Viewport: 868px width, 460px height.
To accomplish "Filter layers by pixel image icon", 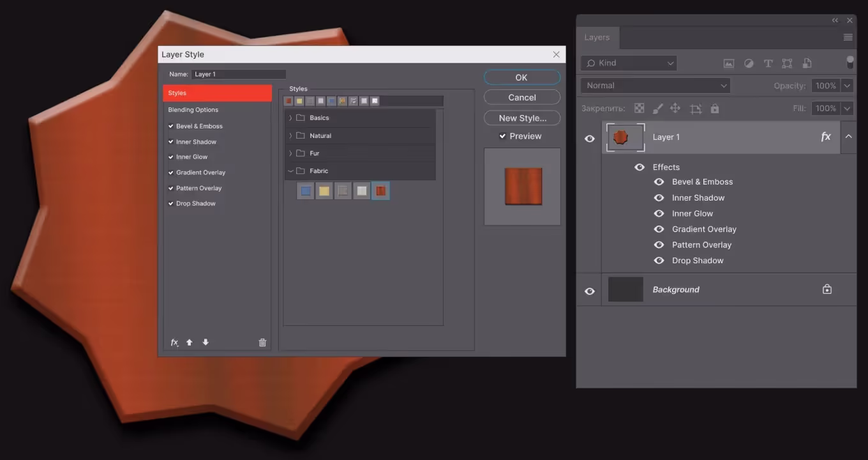I will tap(728, 63).
